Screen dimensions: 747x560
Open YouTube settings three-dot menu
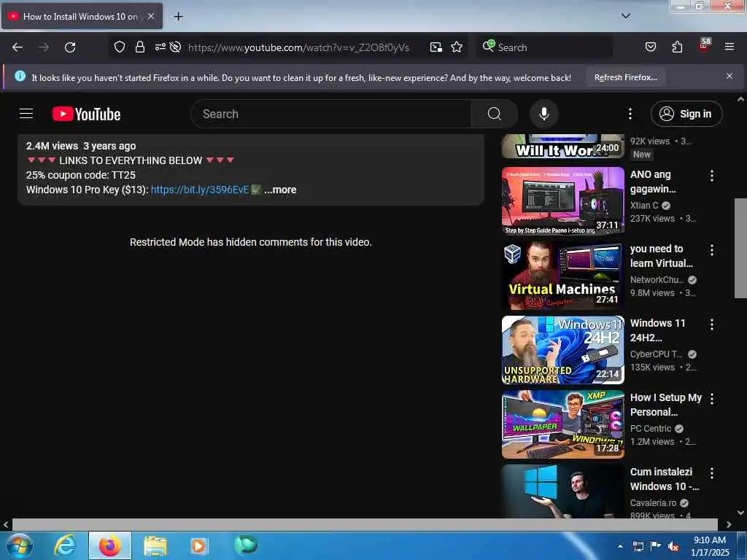click(x=630, y=114)
